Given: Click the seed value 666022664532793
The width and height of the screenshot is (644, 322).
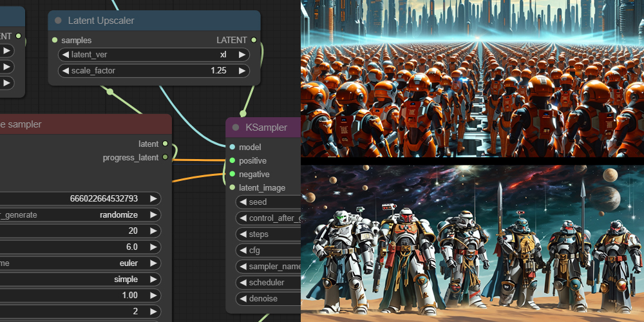Looking at the screenshot, I should (104, 199).
